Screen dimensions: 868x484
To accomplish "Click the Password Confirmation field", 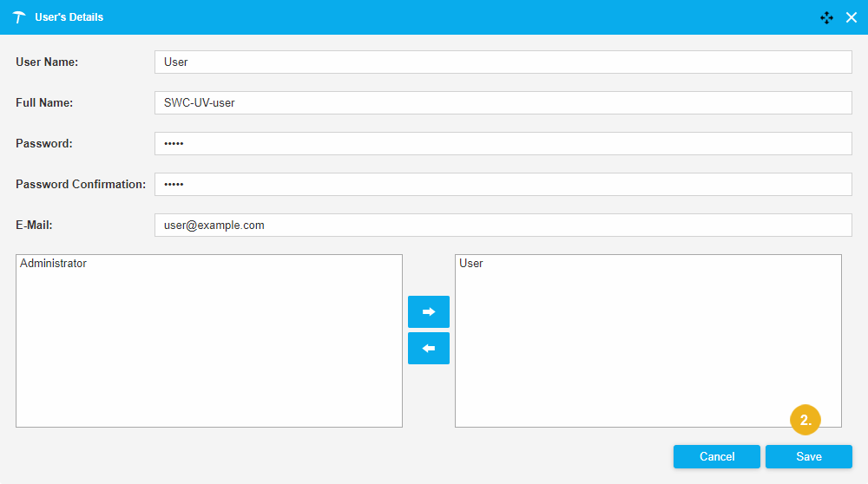I will click(503, 184).
